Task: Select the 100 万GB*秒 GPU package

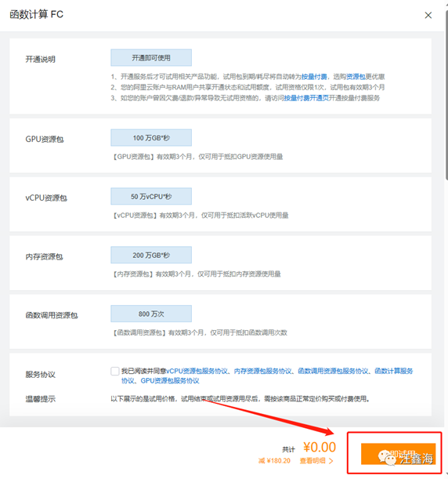Action: (151, 138)
